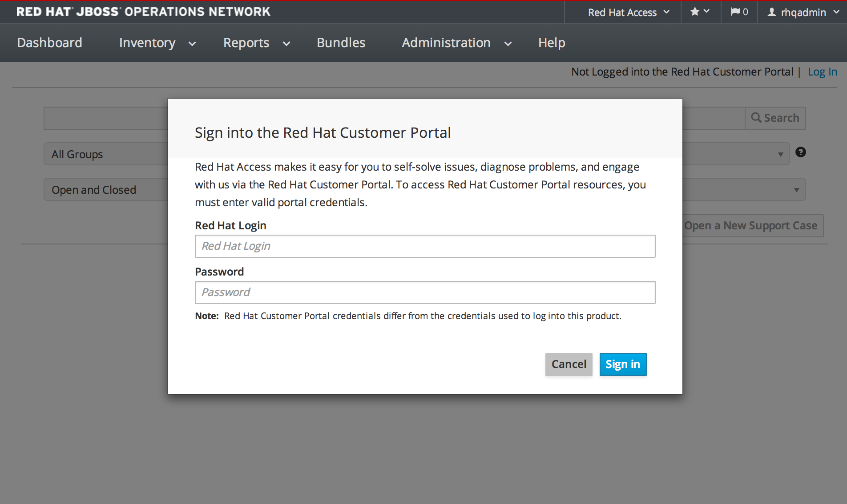The height and width of the screenshot is (504, 847).
Task: Expand the Red Hat Access dropdown
Action: 628,12
